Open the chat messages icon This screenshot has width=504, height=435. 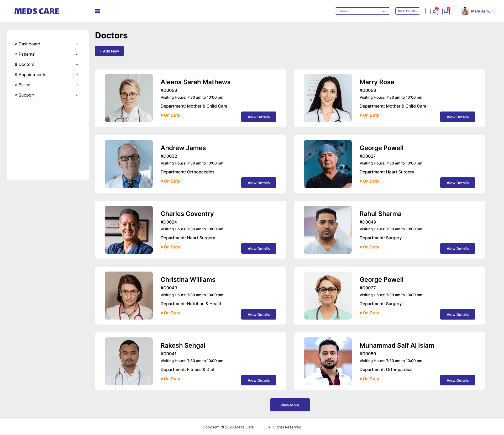click(x=446, y=11)
